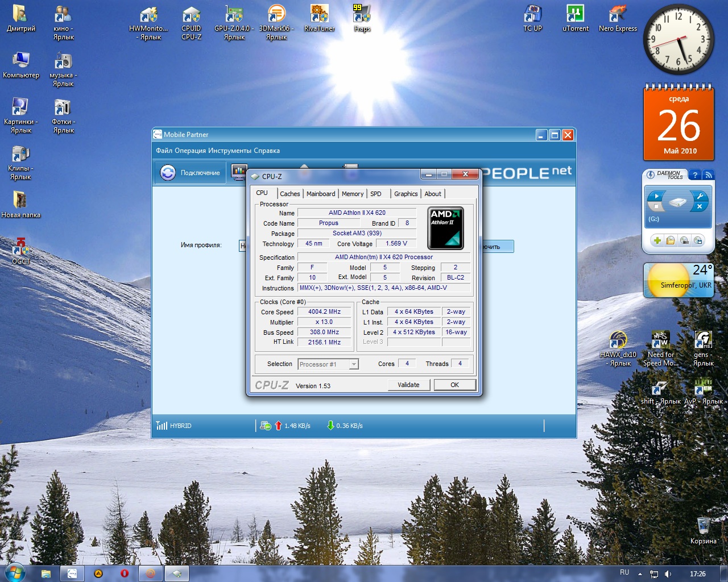Click the DAEMON Tools stop button
Screen dimensions: 728x582
(x=657, y=207)
